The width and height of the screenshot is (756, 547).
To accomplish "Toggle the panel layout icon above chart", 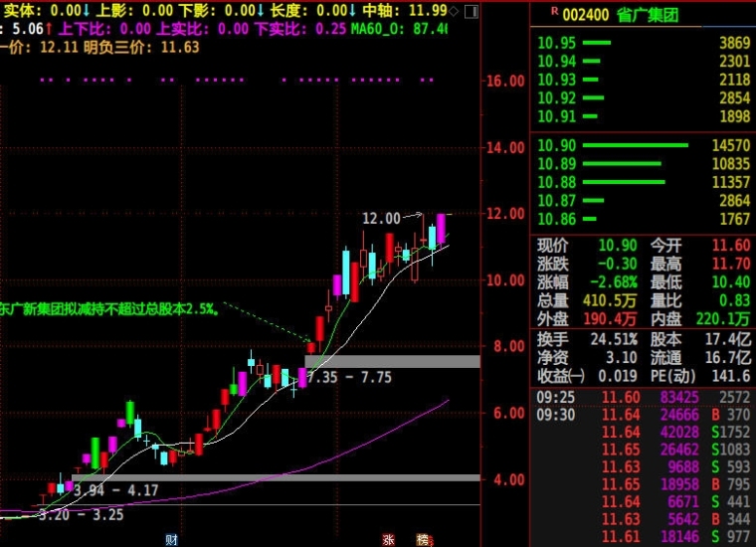I will [472, 12].
